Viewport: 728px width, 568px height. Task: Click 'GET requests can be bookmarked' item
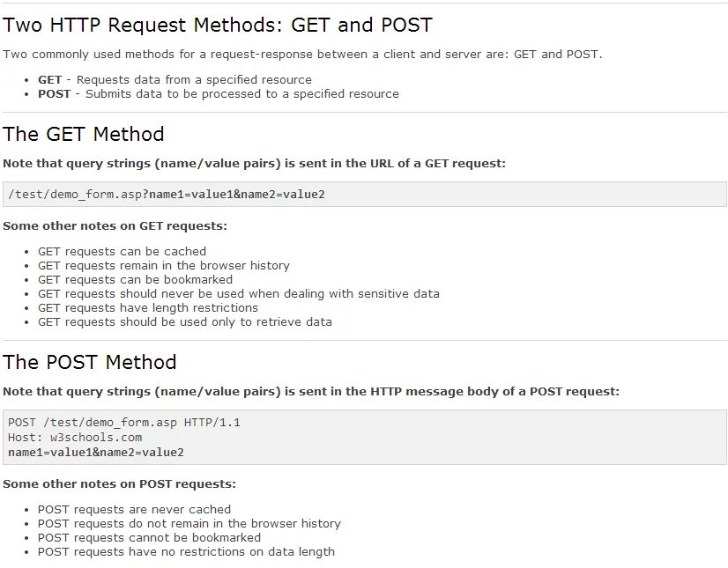pos(135,279)
